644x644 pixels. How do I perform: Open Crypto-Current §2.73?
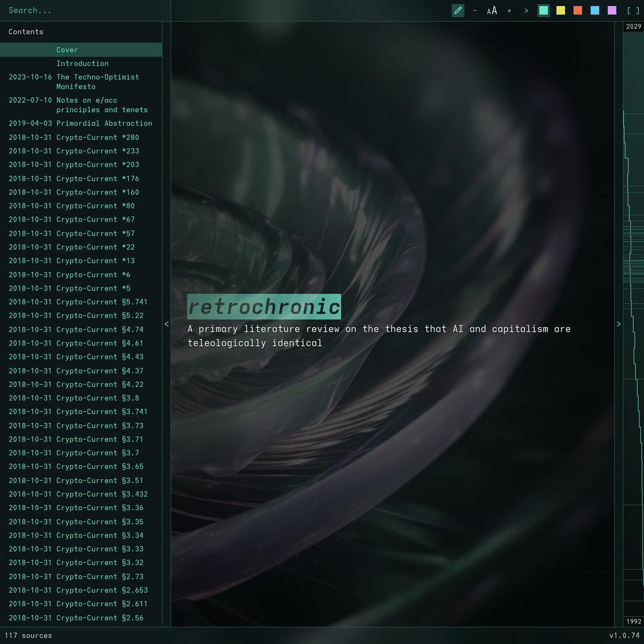coord(81,576)
